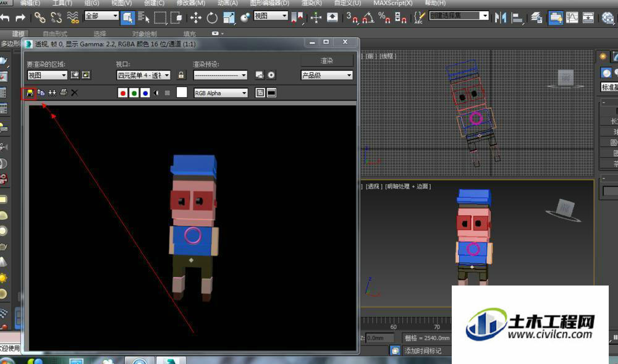Click the edit named selection sets icon
This screenshot has height=364, width=618.
[420, 18]
